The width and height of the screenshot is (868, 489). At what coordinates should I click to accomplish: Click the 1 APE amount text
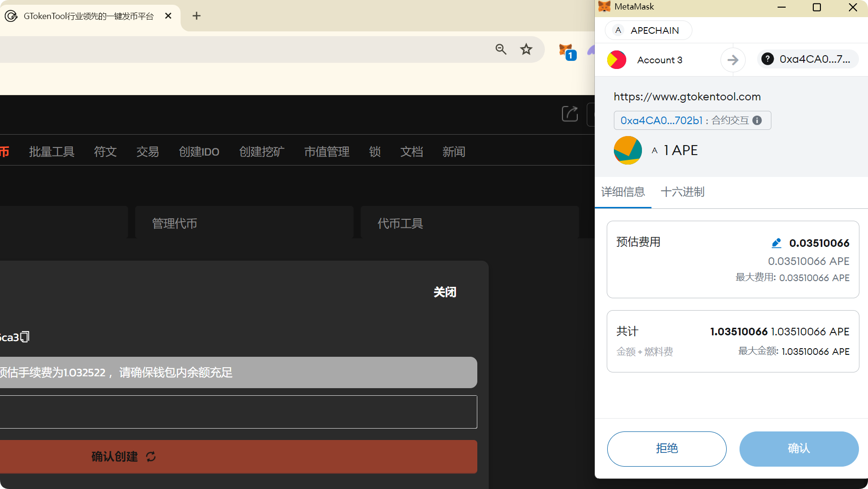[x=681, y=150]
